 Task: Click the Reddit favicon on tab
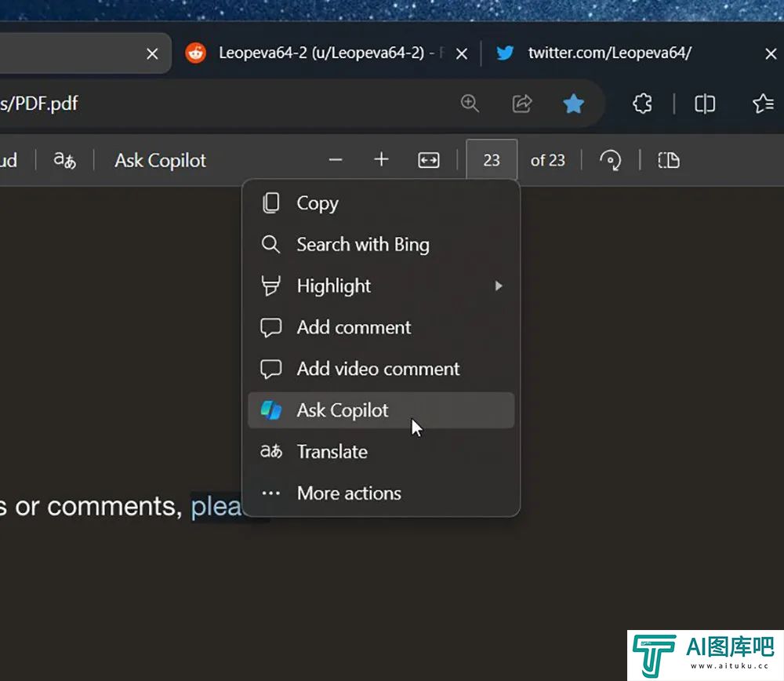(195, 53)
